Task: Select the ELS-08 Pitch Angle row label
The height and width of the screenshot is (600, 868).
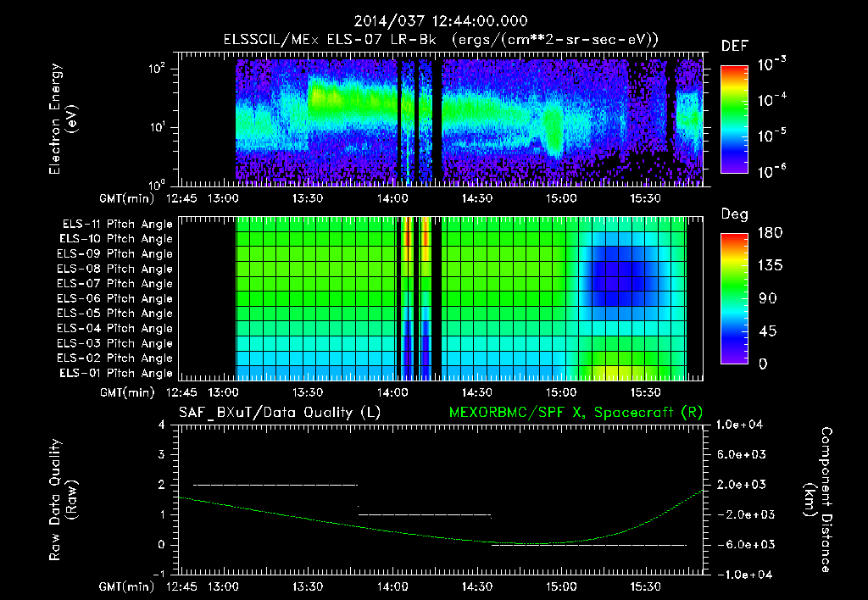Action: [x=115, y=269]
